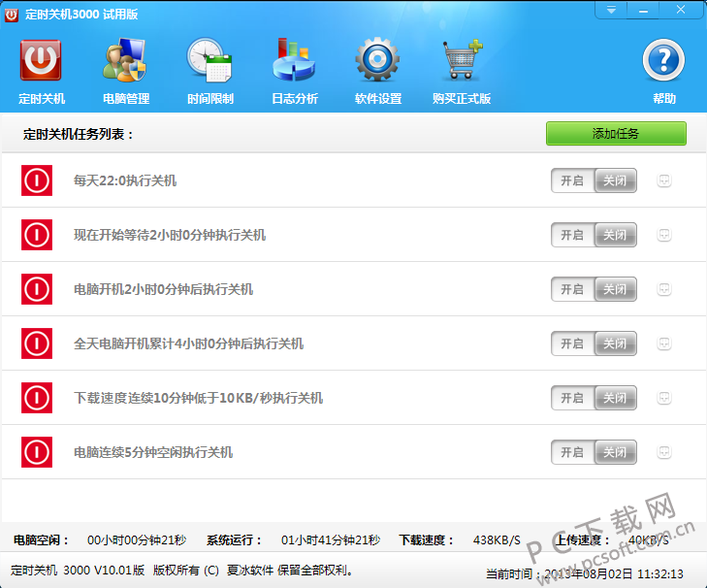Select task text 电脑开机2小时0分钟后执行关机
The height and width of the screenshot is (588, 707).
(163, 289)
